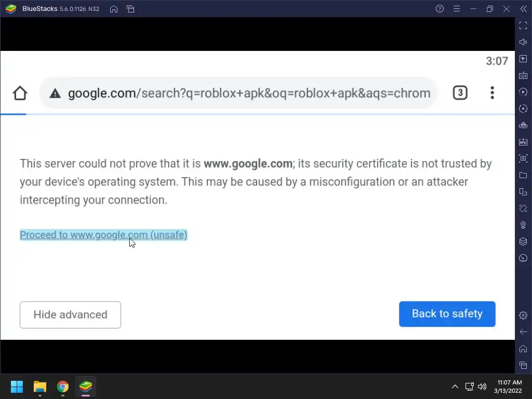Click the Android back arrow in the sidebar
The image size is (532, 399).
[x=523, y=332]
